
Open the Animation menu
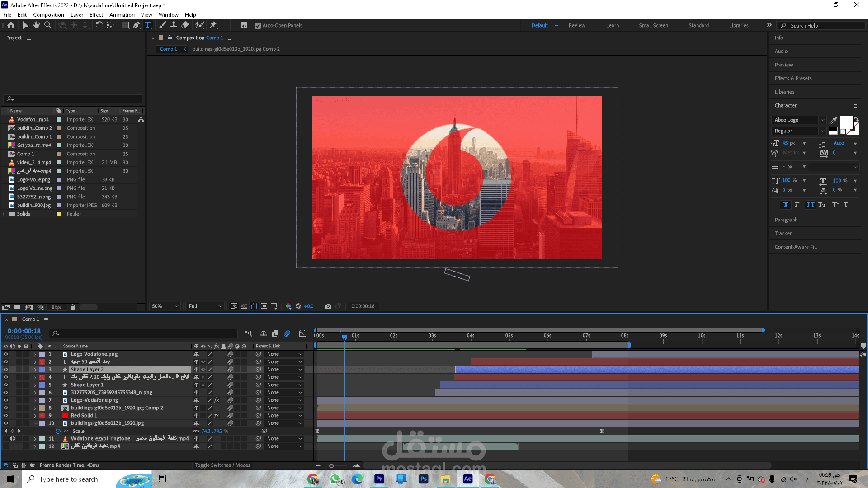pyautogui.click(x=122, y=15)
